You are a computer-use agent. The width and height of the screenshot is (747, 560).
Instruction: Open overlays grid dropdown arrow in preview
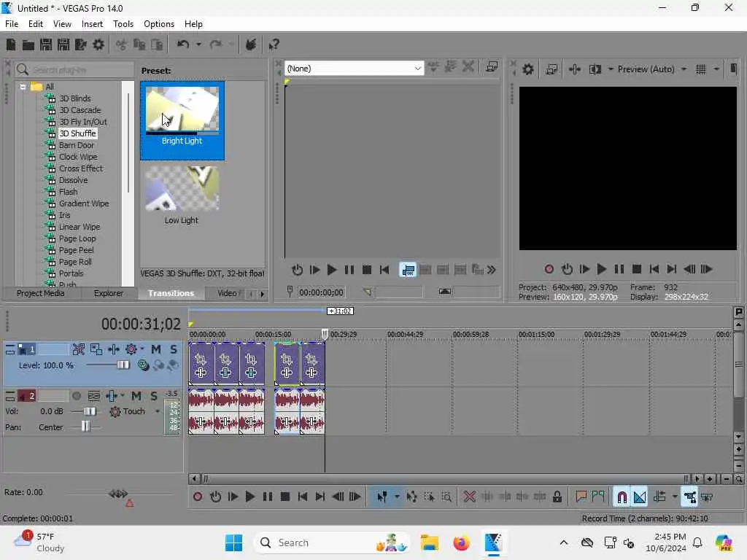point(716,69)
